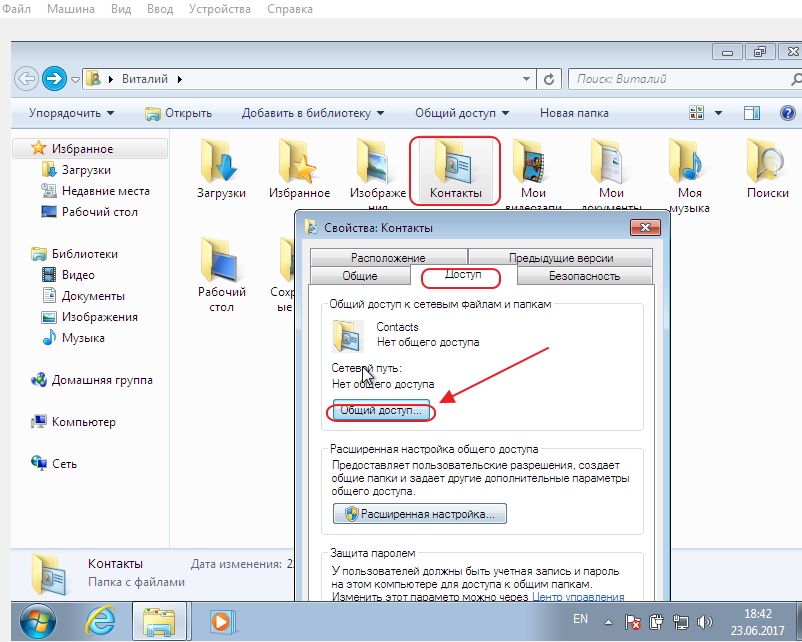
Task: Click the Общий доступ... button
Action: point(381,410)
